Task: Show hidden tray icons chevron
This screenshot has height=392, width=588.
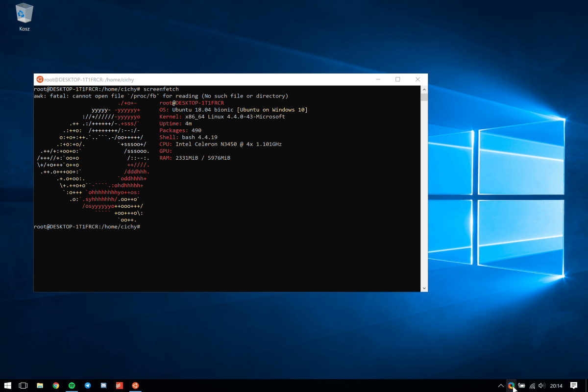Action: (501, 386)
